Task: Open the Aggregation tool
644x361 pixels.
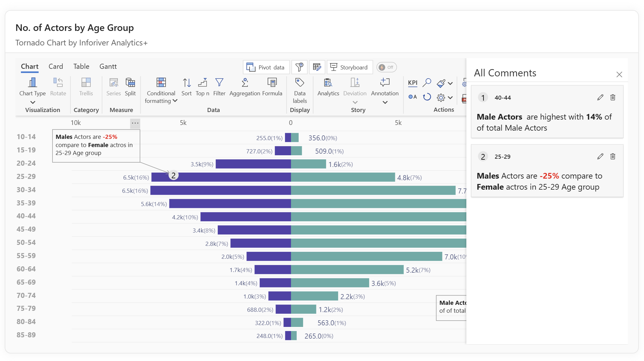Action: [x=245, y=83]
